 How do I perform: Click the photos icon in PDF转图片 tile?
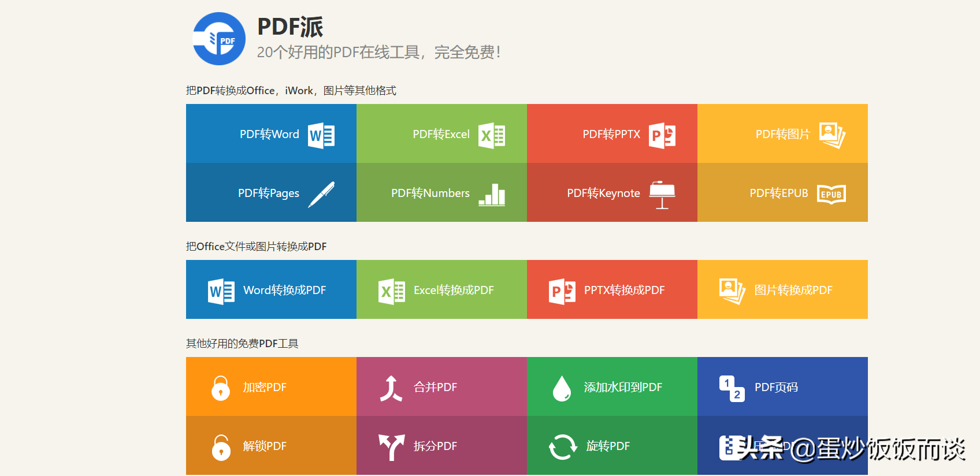[833, 136]
